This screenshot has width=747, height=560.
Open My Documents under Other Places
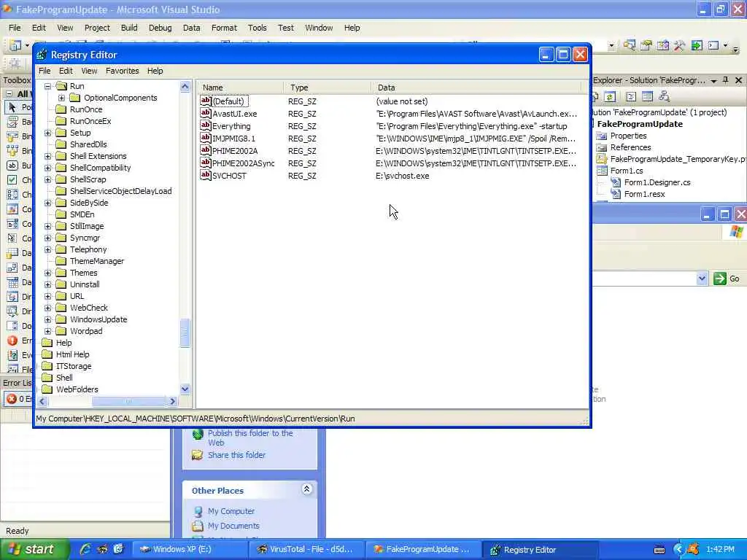(x=233, y=526)
